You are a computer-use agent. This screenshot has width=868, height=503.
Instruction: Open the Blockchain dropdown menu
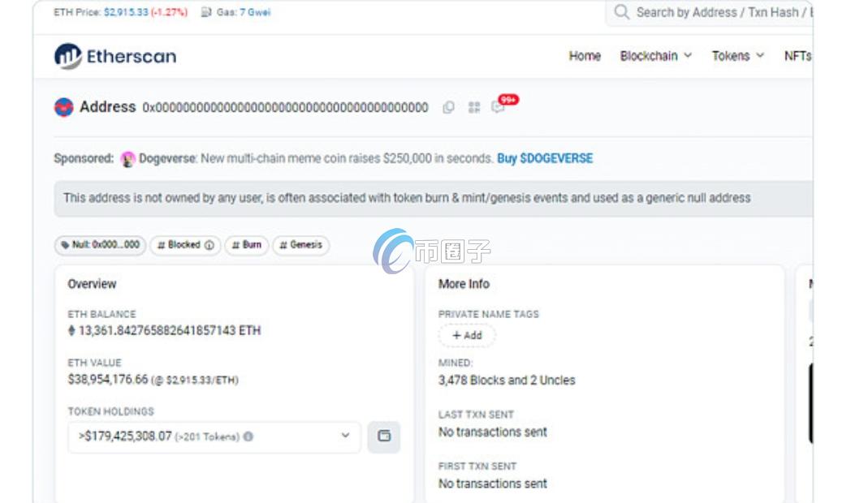655,56
